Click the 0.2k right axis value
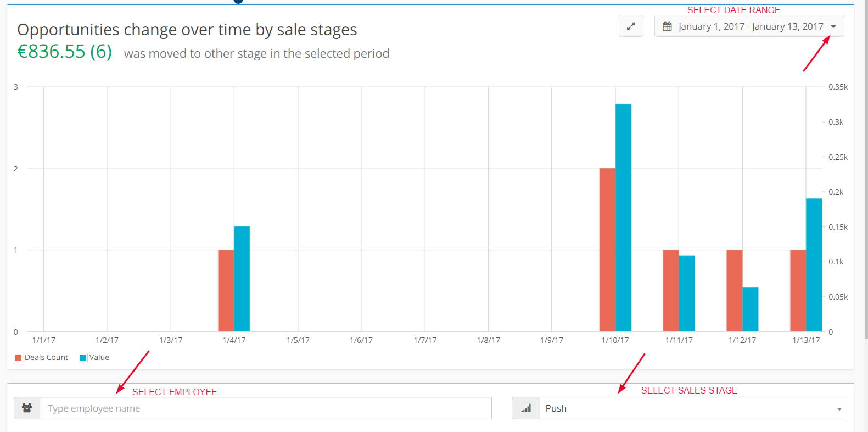 836,192
